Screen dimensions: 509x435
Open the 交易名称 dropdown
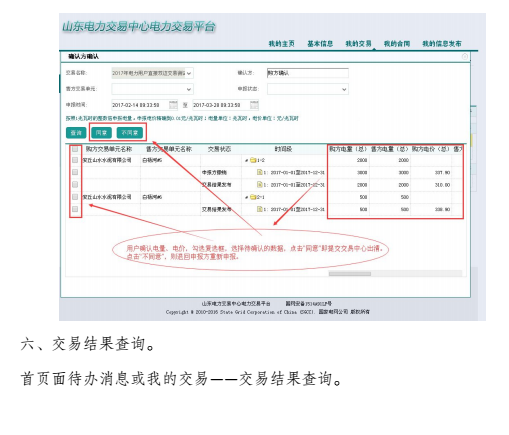click(152, 73)
